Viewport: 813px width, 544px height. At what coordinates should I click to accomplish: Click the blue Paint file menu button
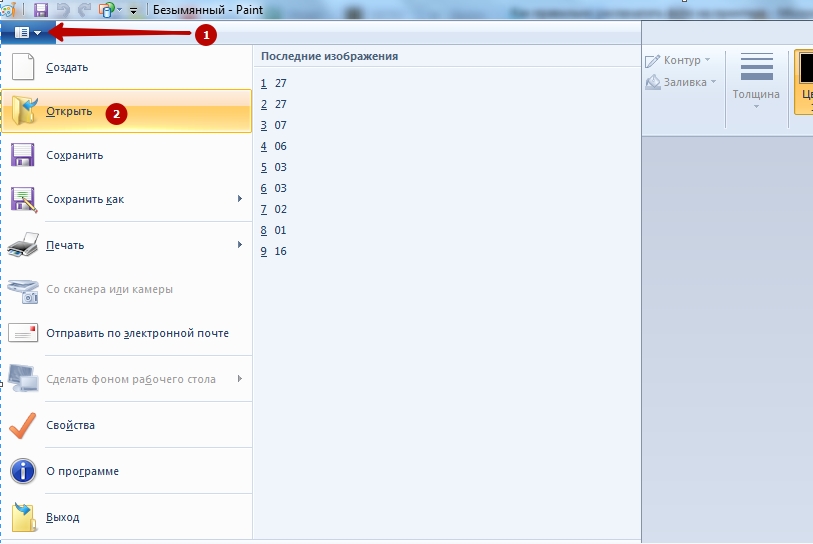27,33
